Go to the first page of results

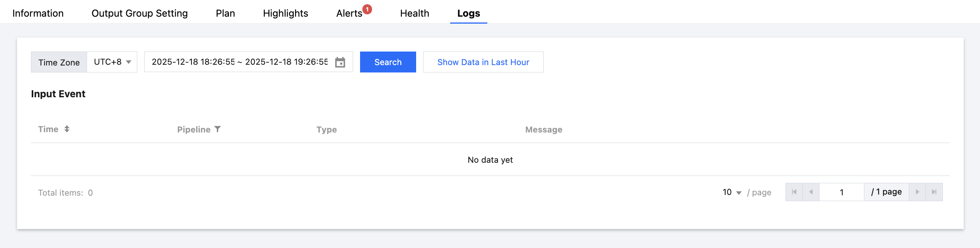(794, 192)
